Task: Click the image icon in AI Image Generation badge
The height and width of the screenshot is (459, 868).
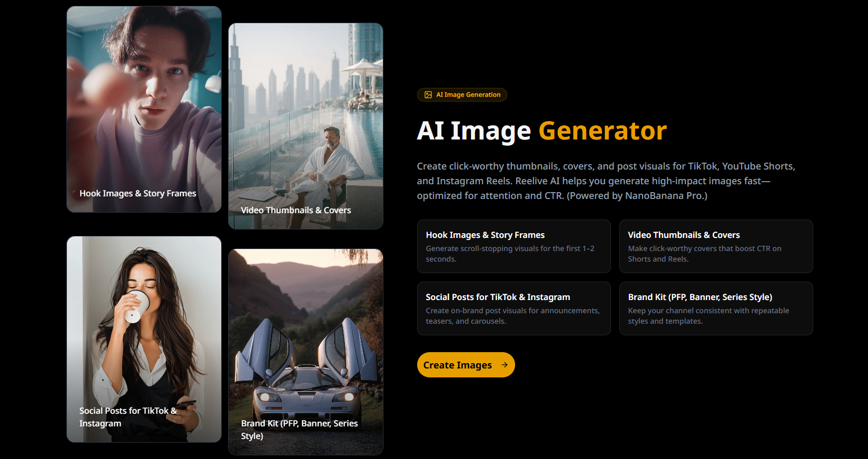Action: point(428,95)
